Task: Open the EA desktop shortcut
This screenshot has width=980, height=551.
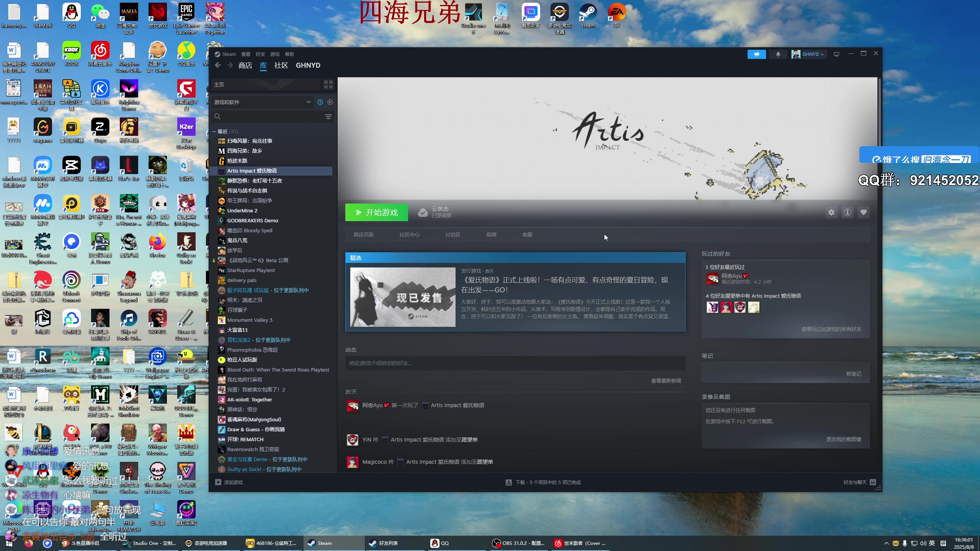Action: [x=617, y=15]
